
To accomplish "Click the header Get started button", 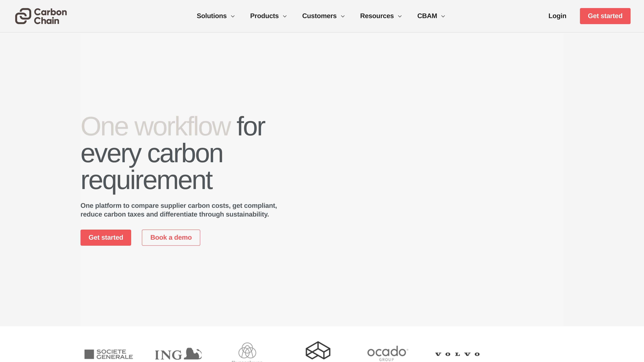I will tap(605, 16).
